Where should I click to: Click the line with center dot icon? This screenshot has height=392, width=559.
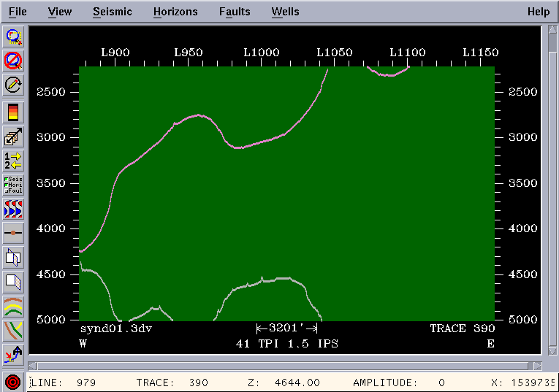(13, 232)
